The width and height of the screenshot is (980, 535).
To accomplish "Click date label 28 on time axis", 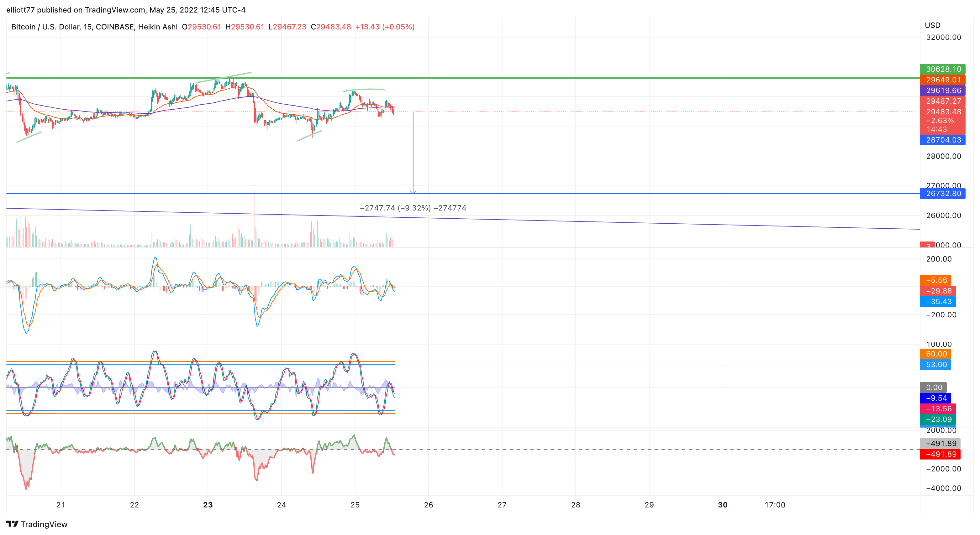I will tap(576, 505).
